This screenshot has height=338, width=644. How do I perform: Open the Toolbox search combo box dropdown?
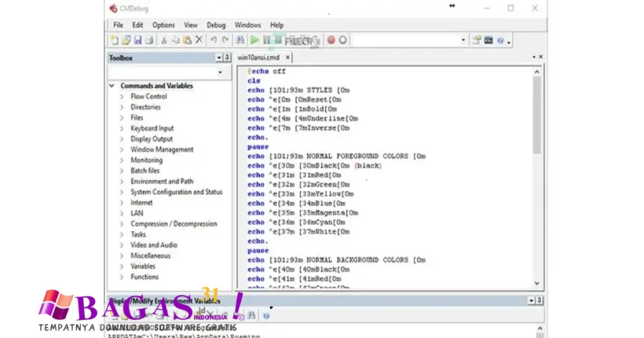tap(221, 73)
